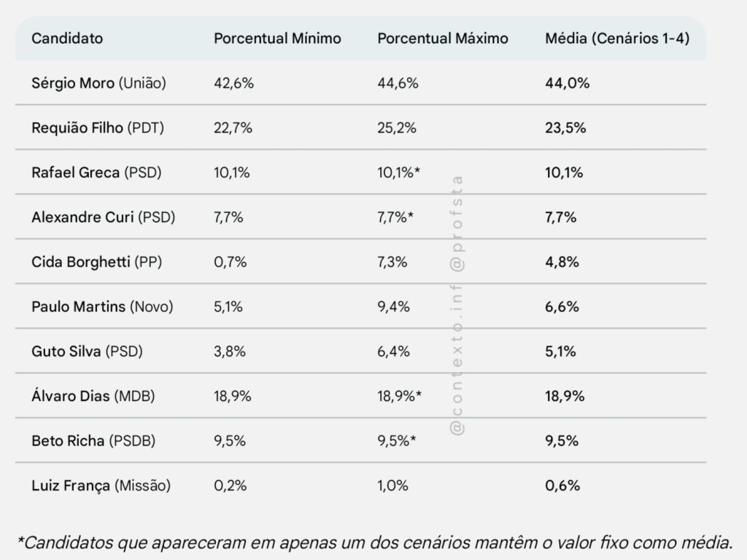Click the Luiz França (Missão) name cell

tap(101, 486)
